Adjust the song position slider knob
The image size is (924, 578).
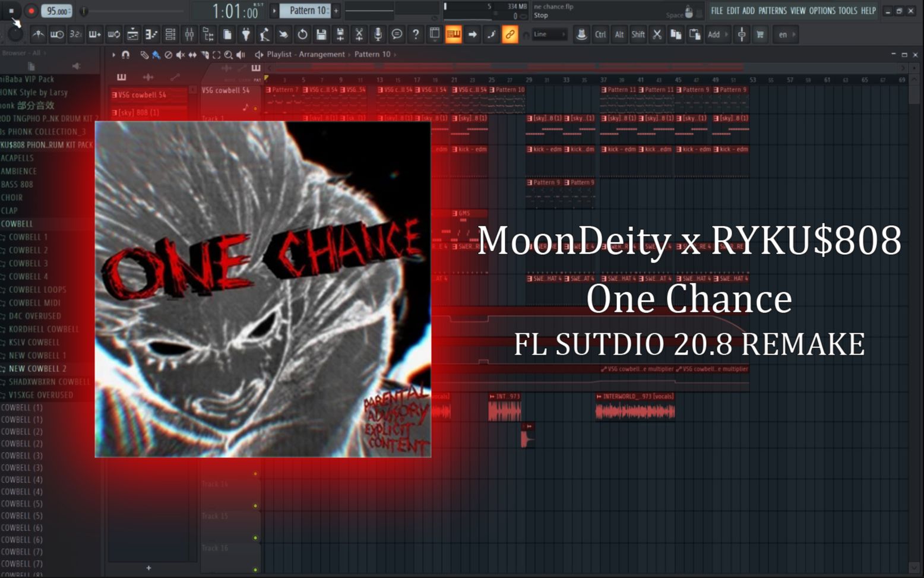tap(84, 11)
